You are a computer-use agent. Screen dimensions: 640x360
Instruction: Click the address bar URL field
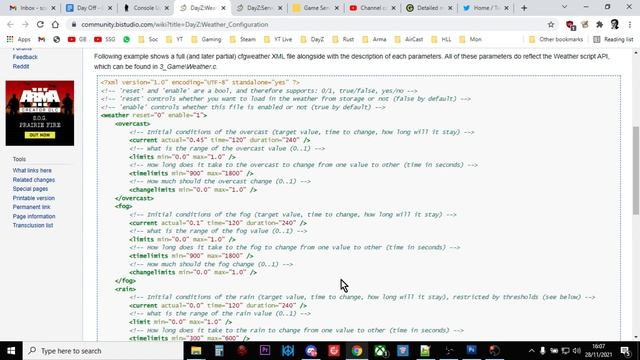pos(306,24)
